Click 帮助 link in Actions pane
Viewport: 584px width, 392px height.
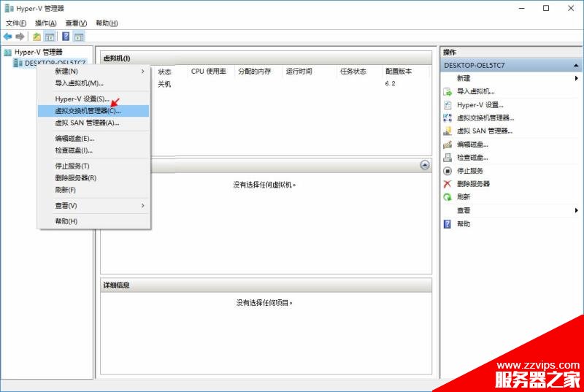pos(464,223)
